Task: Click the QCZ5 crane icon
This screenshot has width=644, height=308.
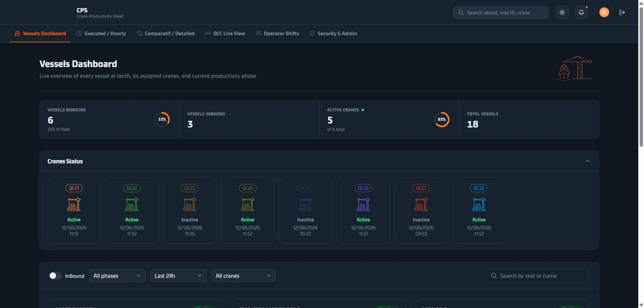Action: [x=306, y=204]
